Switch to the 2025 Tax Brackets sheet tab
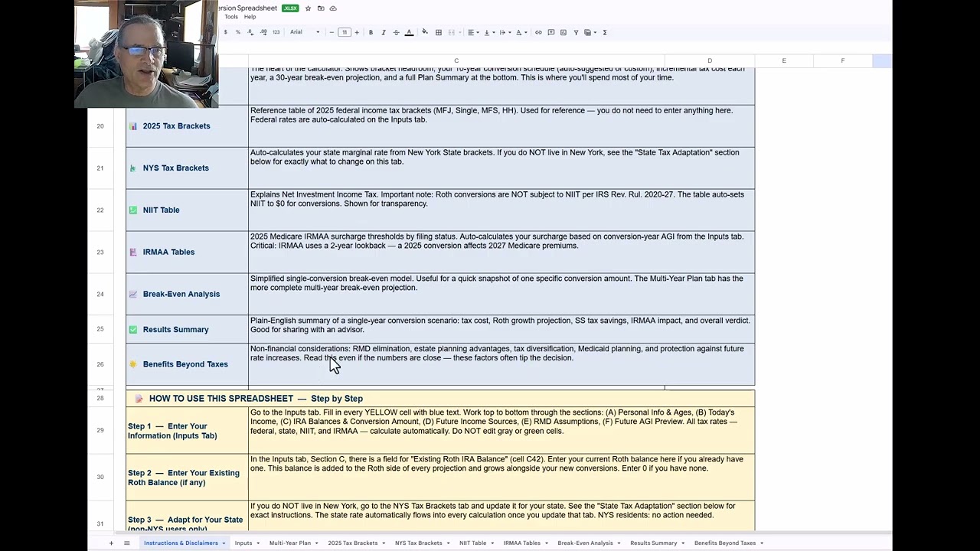The image size is (980, 551). (x=353, y=543)
